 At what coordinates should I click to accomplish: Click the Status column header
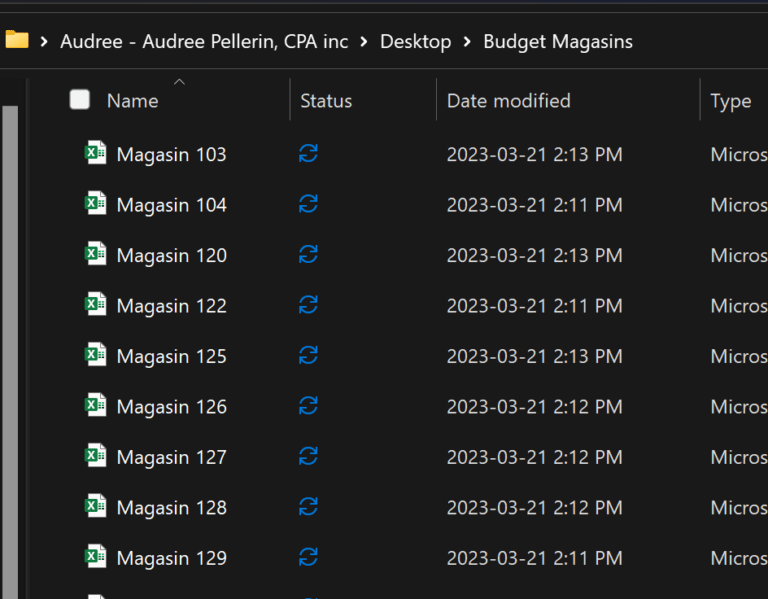coord(326,101)
